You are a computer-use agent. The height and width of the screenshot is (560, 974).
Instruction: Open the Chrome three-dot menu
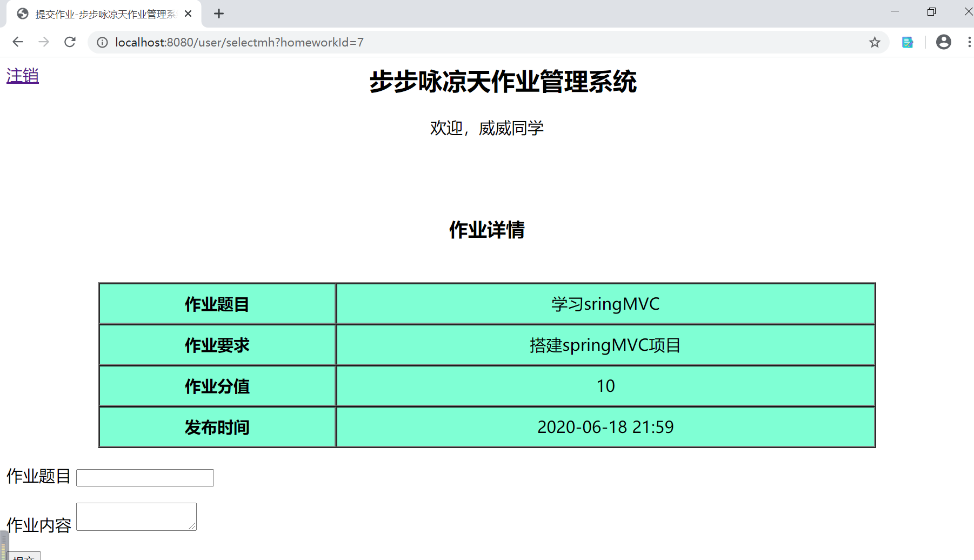pos(969,42)
